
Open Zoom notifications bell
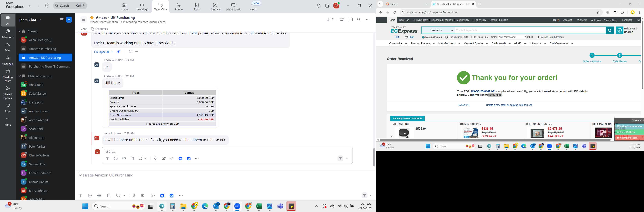tap(318, 6)
